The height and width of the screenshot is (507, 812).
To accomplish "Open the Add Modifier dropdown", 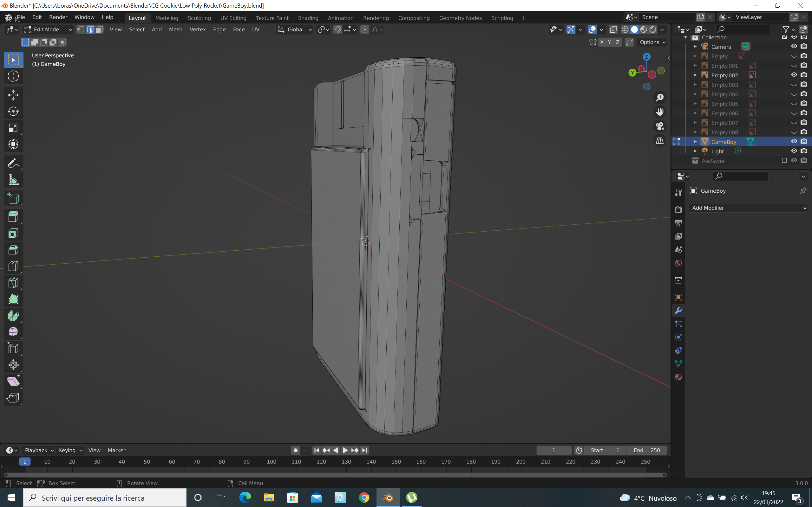I will 748,208.
